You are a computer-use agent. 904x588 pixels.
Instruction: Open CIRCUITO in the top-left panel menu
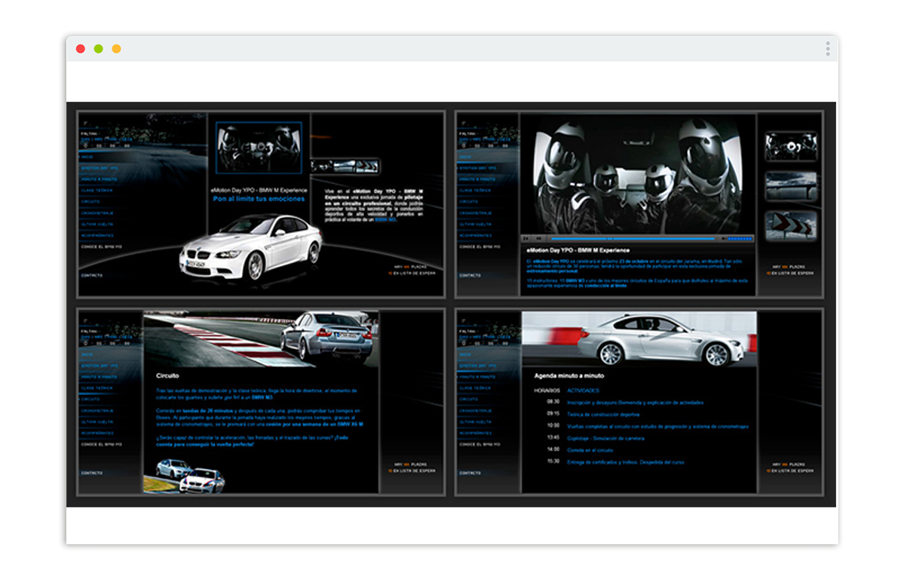click(90, 202)
